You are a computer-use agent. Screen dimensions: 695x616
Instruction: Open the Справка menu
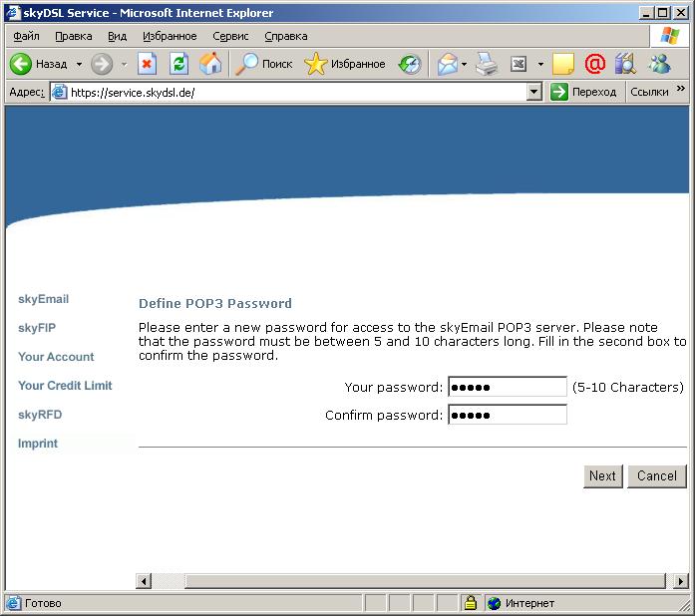pos(286,36)
